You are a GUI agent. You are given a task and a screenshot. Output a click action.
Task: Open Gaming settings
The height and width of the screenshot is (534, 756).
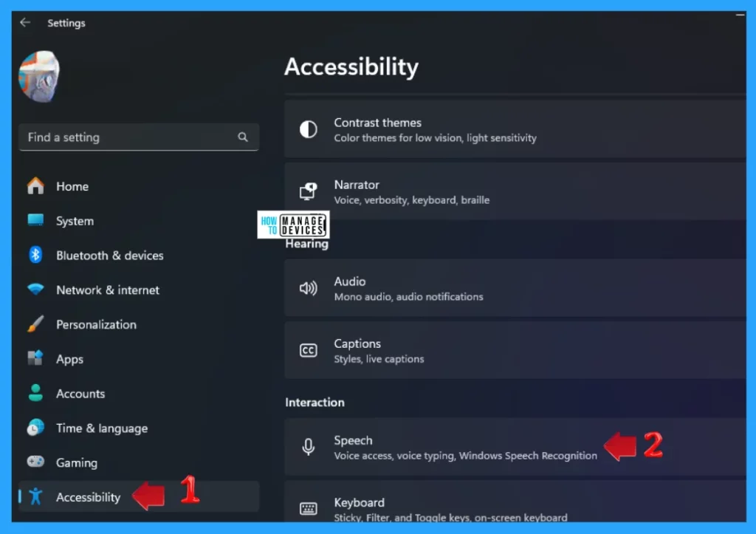click(x=139, y=462)
